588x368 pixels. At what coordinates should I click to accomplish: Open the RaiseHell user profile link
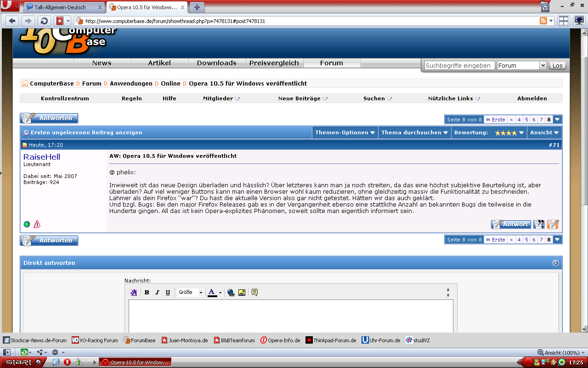(42, 157)
